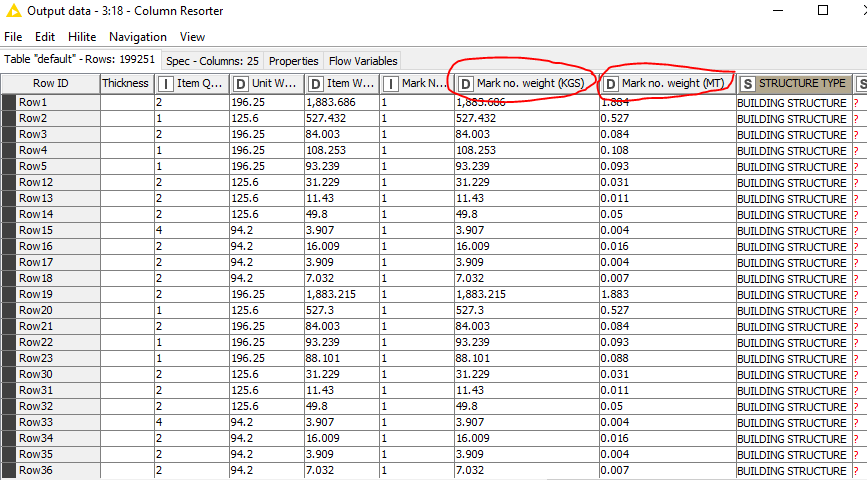Click double type icon of Item W... column
Viewport: 867px width, 480px height.
[315, 84]
